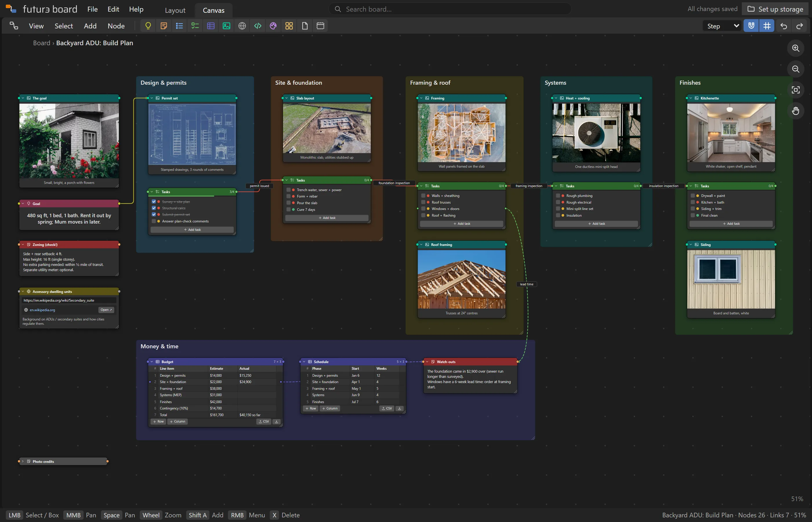812x522 pixels.
Task: Collapse the Watch-outs note node
Action: (427, 362)
